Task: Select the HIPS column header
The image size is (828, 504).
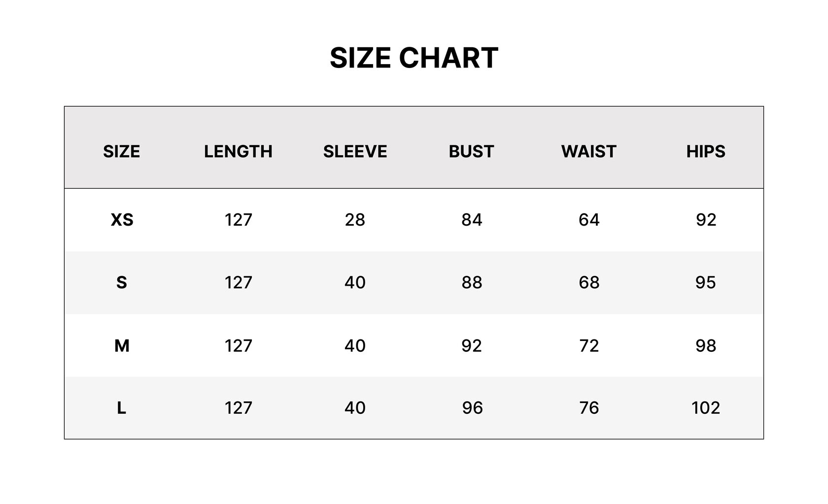Action: coord(706,151)
